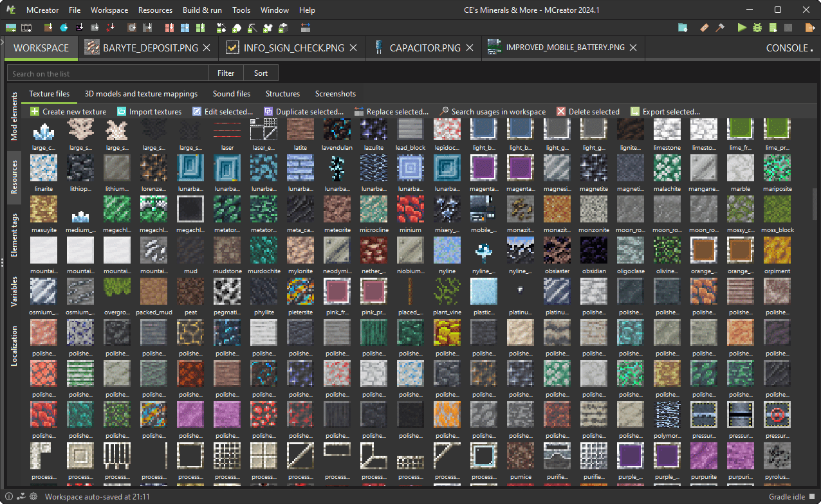Click the create new texture toolbar icon
This screenshot has height=504, width=821.
pos(11,28)
